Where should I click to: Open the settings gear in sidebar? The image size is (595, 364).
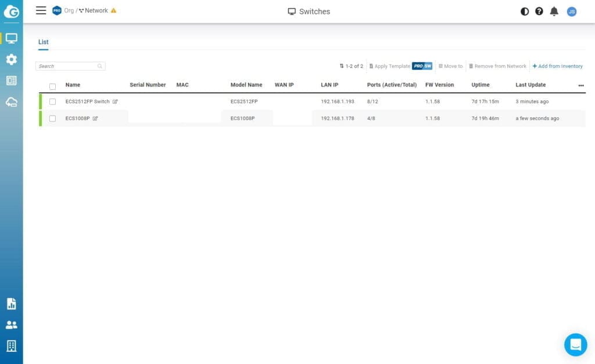click(x=11, y=59)
